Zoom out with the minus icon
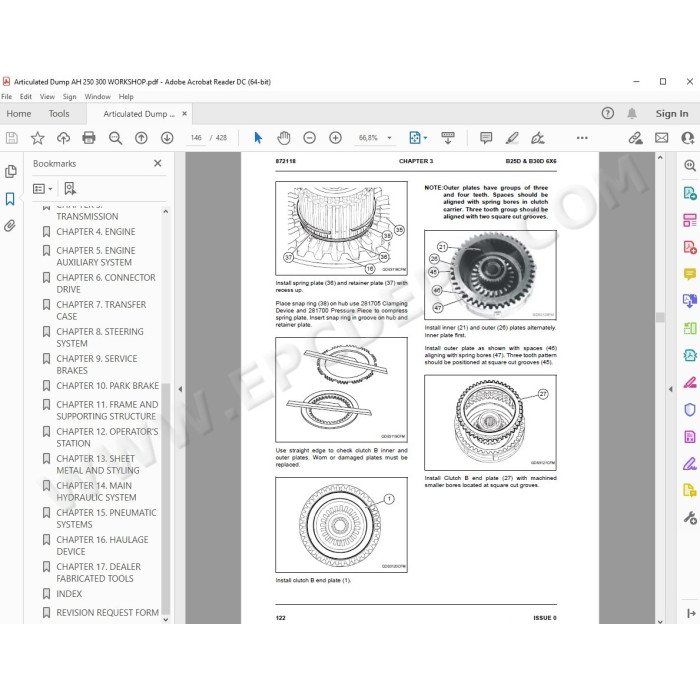The width and height of the screenshot is (700, 700). click(x=309, y=138)
